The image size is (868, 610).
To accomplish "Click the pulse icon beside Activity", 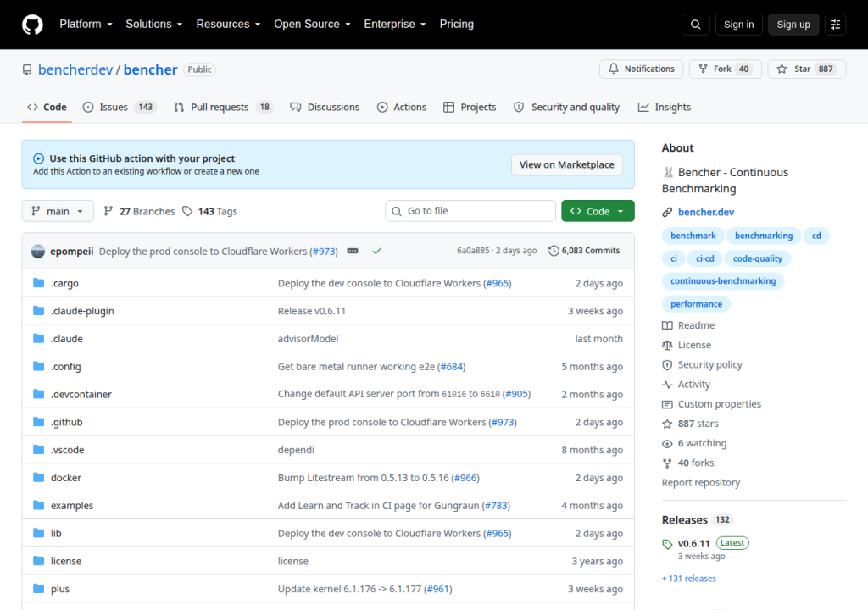I will click(x=667, y=385).
